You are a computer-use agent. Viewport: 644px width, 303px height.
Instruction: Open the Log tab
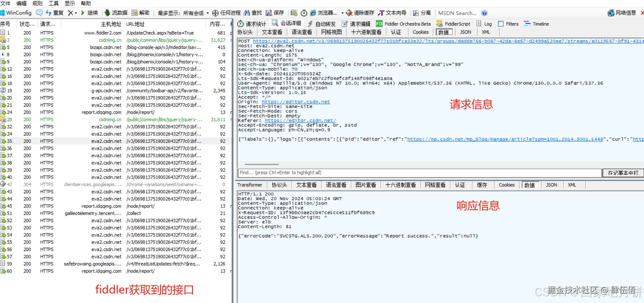pos(484,24)
